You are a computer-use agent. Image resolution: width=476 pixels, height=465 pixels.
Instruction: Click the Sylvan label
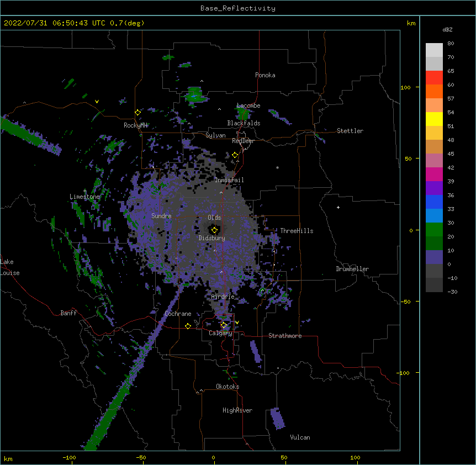[x=215, y=135]
